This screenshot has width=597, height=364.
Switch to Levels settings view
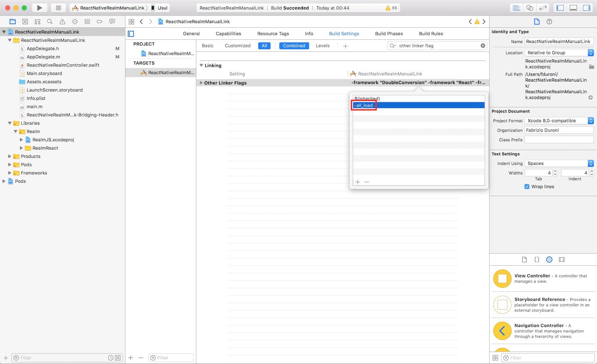pyautogui.click(x=323, y=46)
